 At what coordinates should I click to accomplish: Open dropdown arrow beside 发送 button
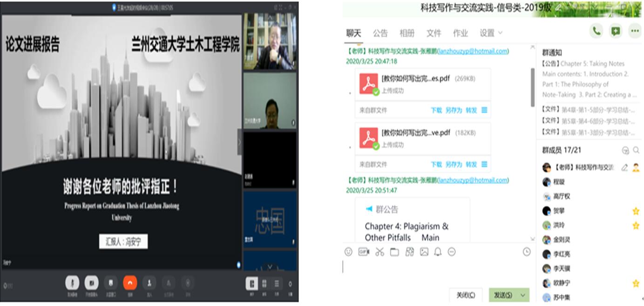[522, 295]
